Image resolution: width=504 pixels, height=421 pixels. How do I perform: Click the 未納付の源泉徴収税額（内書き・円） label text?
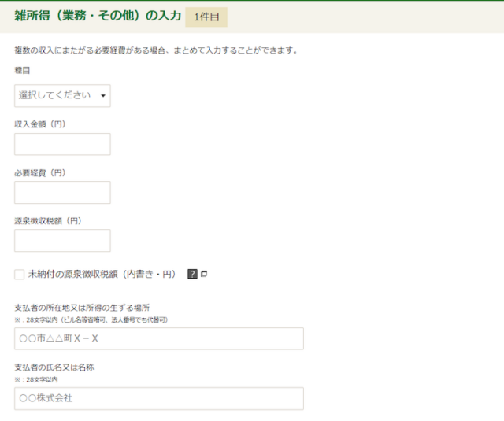pyautogui.click(x=102, y=274)
